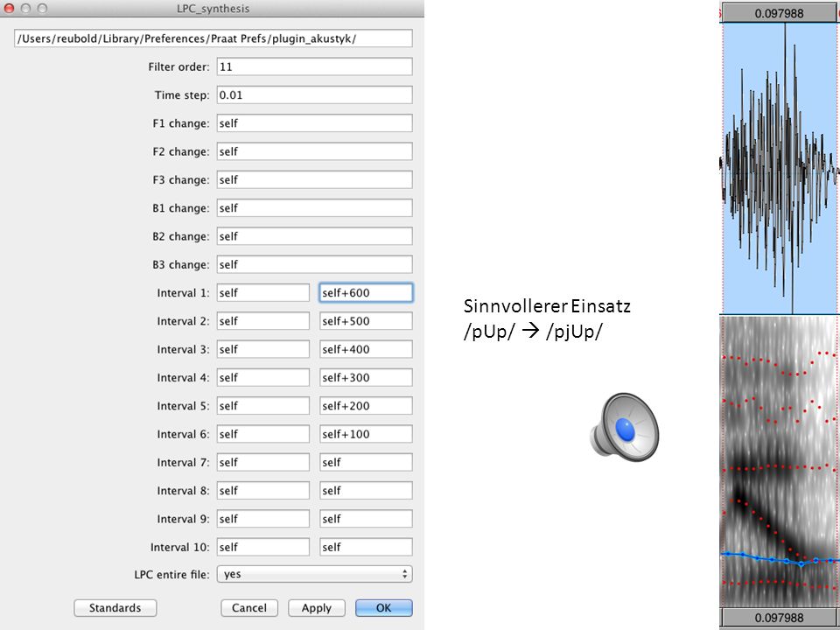Click the B2 change field
Screen dimensions: 840x630
pyautogui.click(x=314, y=236)
